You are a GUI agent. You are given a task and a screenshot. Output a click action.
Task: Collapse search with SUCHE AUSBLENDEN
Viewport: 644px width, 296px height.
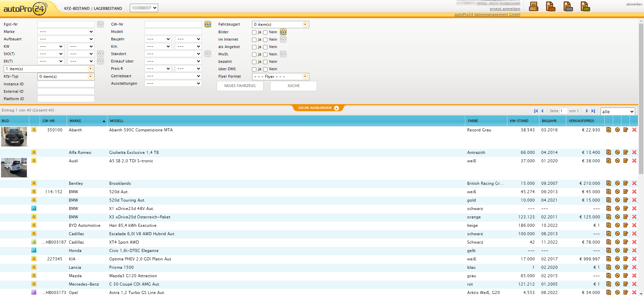[x=318, y=108]
